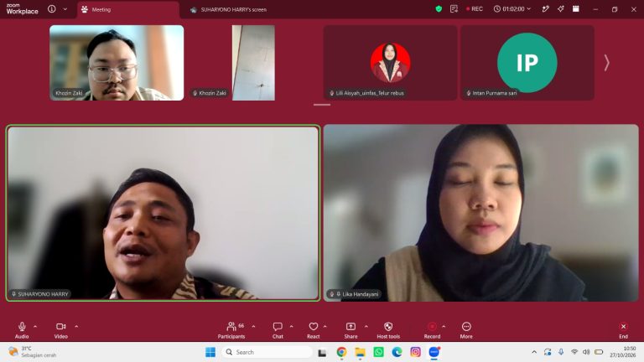The image size is (644, 362).
Task: Click the taskbar Search box
Action: click(x=267, y=352)
